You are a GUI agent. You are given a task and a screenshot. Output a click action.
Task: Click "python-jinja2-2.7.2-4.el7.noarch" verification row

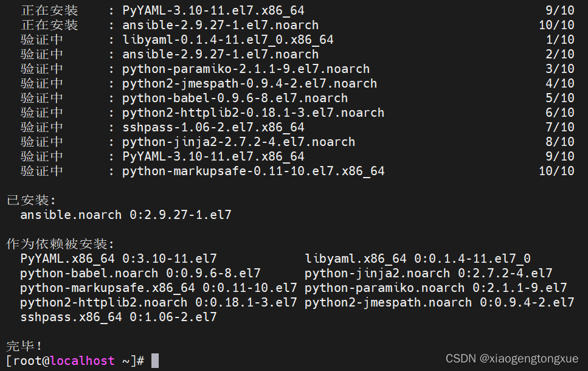pyautogui.click(x=239, y=142)
